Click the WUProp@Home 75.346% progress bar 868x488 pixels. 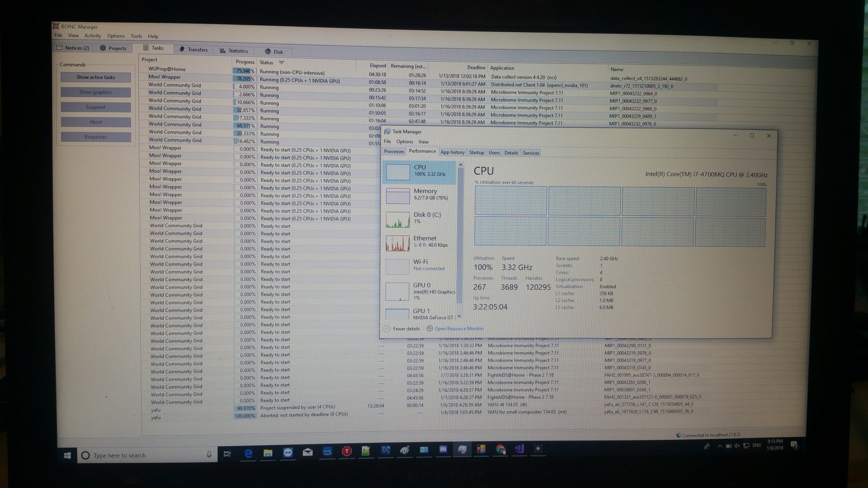coord(244,71)
